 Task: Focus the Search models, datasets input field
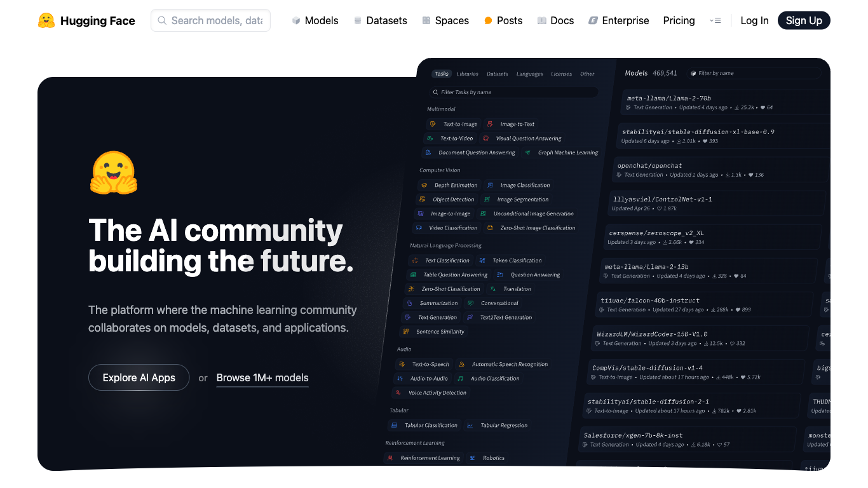[210, 20]
